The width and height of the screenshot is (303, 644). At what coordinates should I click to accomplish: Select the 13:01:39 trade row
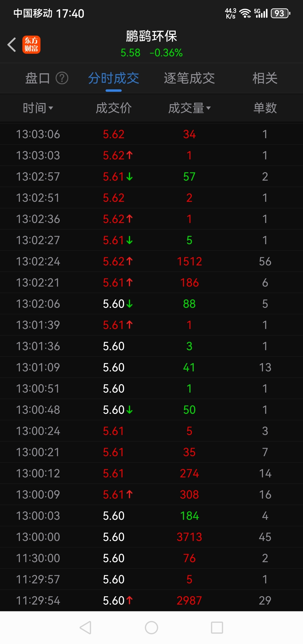(x=151, y=325)
